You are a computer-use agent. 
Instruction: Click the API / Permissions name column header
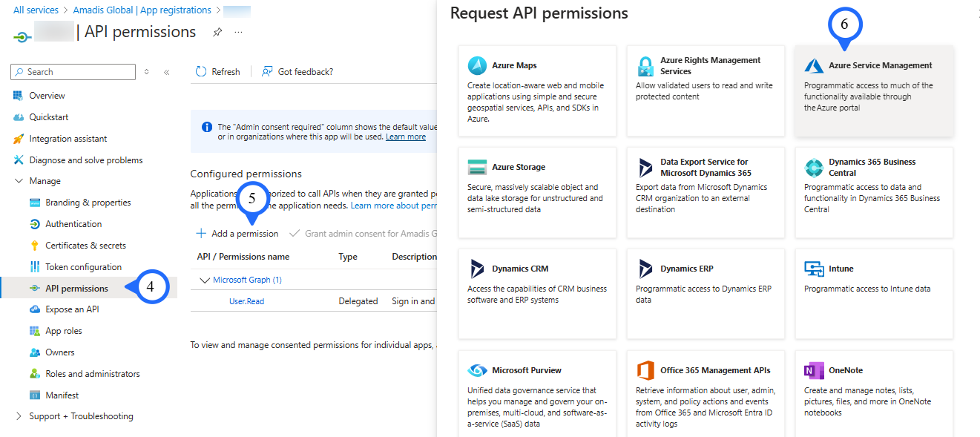pyautogui.click(x=243, y=257)
